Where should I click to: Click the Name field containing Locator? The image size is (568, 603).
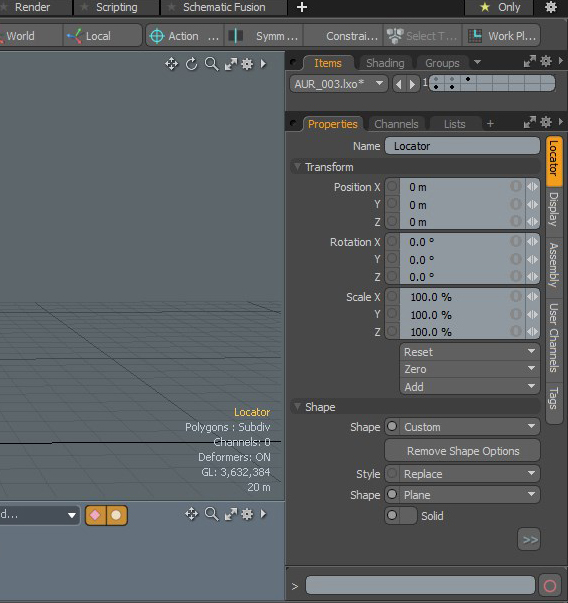[462, 146]
